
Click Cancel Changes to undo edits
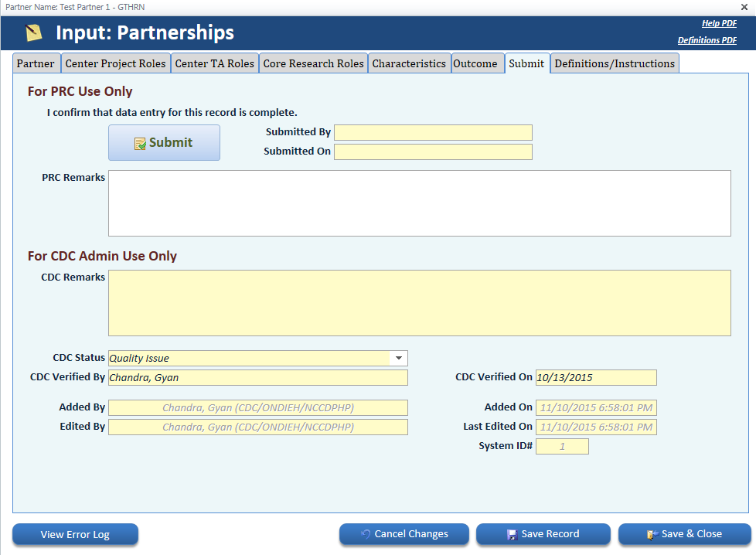coord(404,534)
